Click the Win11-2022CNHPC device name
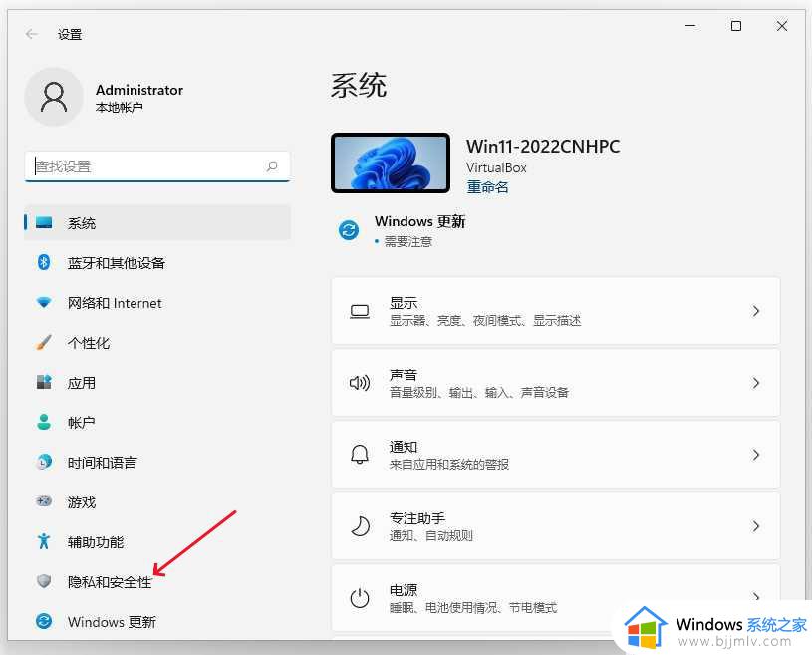This screenshot has width=812, height=655. (543, 147)
